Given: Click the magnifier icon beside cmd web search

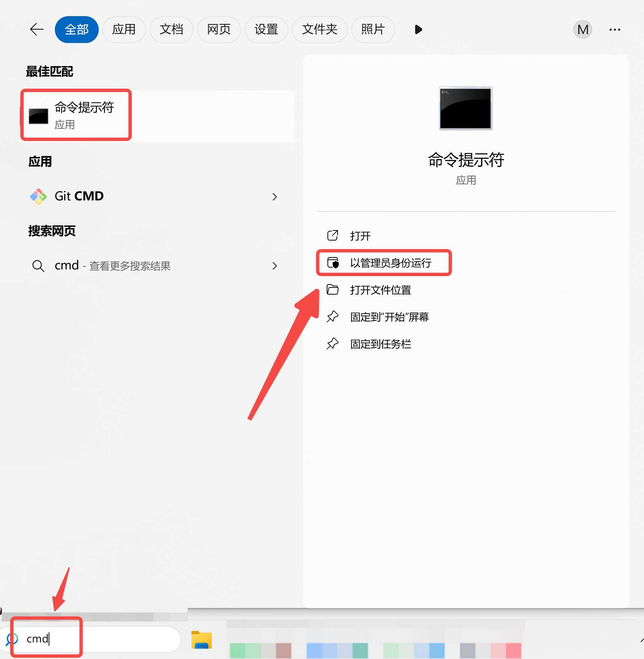Looking at the screenshot, I should pos(38,266).
